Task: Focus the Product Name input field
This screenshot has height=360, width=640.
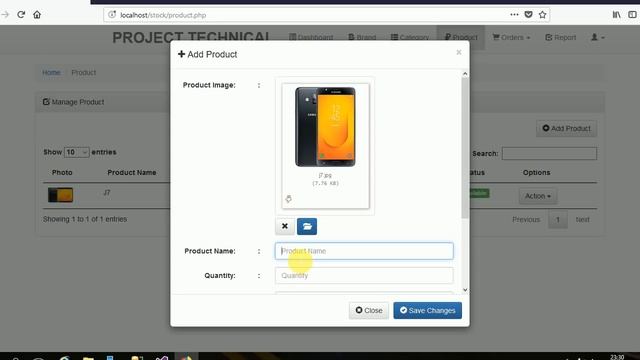Action: pyautogui.click(x=364, y=251)
